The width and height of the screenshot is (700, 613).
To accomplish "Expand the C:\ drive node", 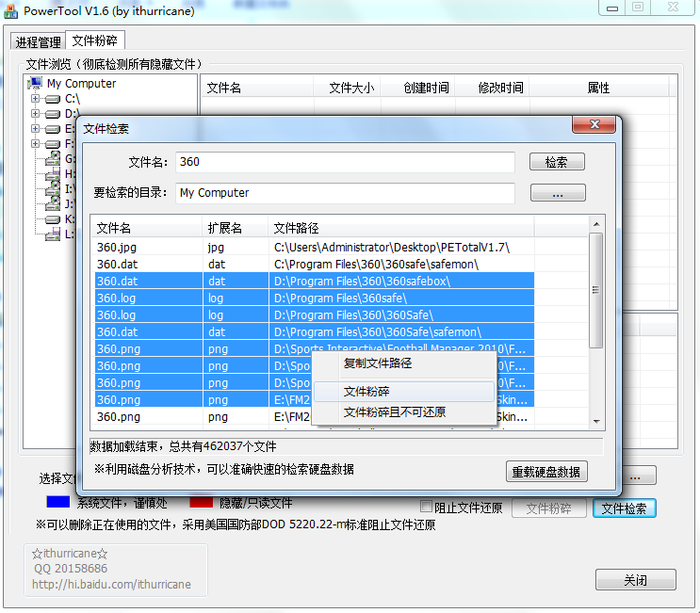I will tap(35, 98).
